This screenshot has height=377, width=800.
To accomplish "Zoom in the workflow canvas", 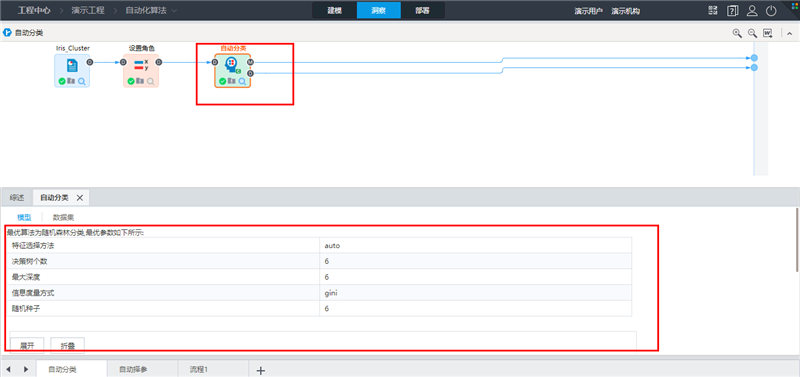I will 737,33.
